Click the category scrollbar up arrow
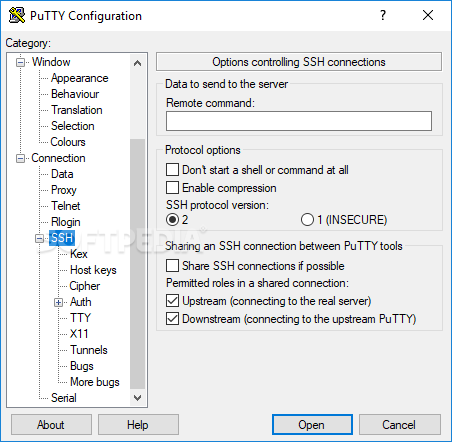This screenshot has height=442, width=452. [x=137, y=63]
